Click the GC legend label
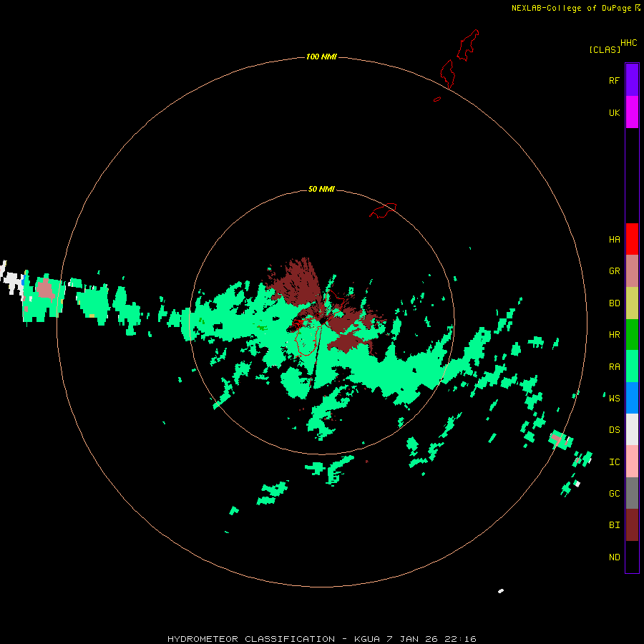644x644 pixels. 614,494
